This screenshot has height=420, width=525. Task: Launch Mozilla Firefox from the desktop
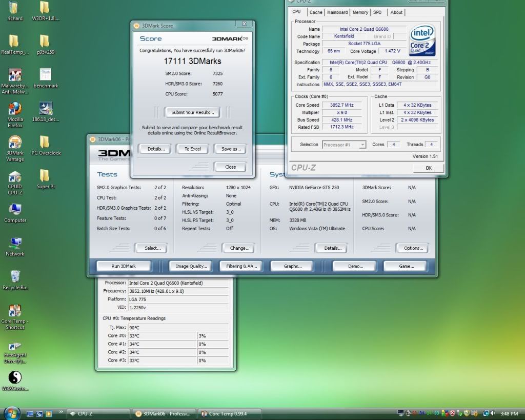pyautogui.click(x=15, y=115)
